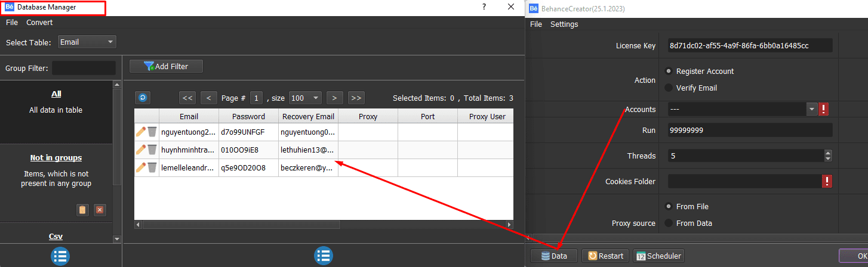Screen dimensions: 868x267
Task: Click the Recovery Email column header
Action: click(x=308, y=116)
